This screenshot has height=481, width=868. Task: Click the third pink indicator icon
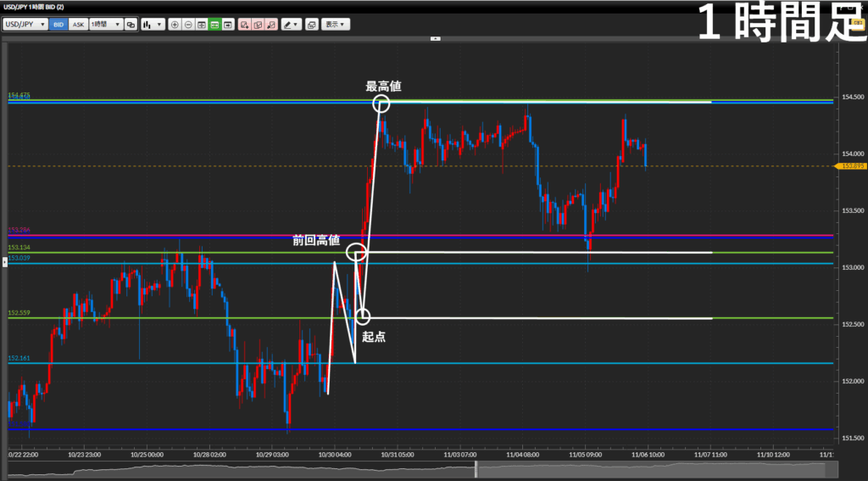click(271, 25)
